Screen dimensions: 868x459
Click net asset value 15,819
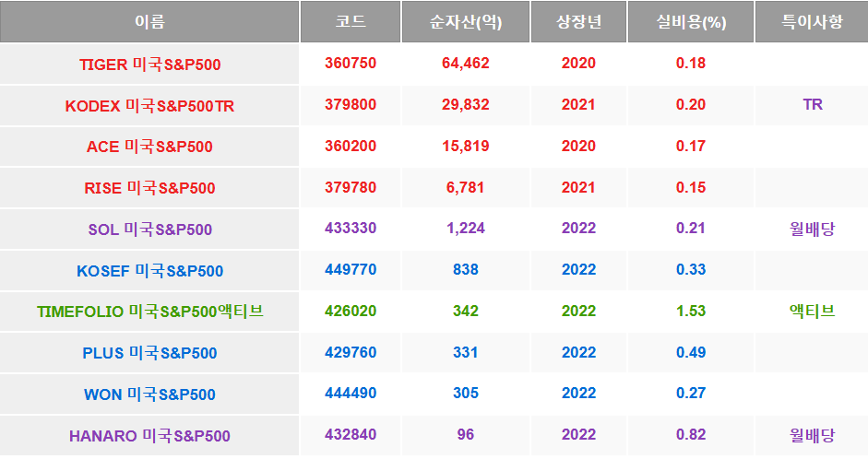pos(466,146)
